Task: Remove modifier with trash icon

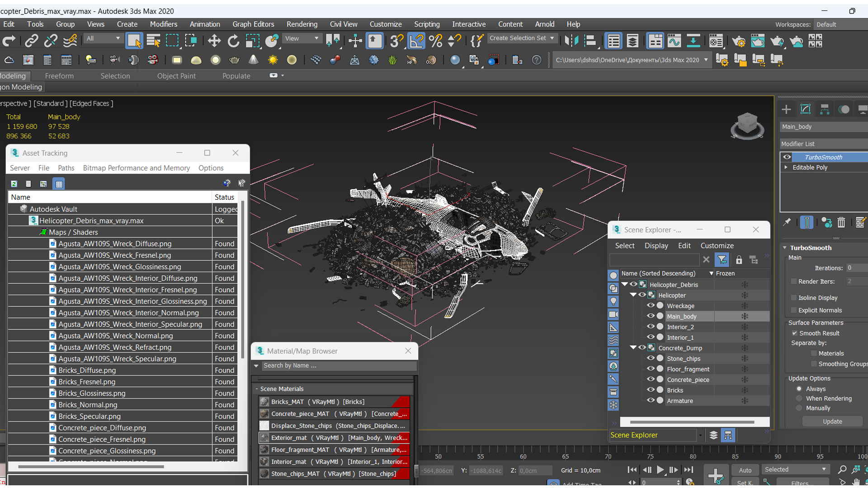Action: 841,222
